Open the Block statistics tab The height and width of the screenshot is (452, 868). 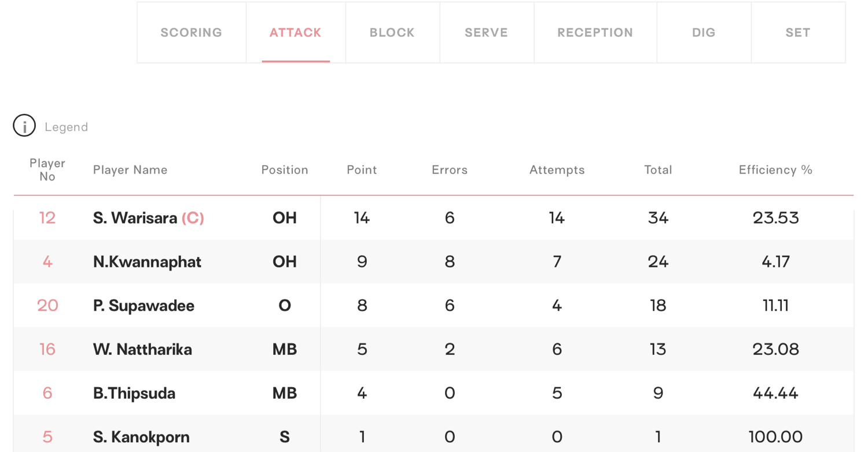(x=392, y=32)
